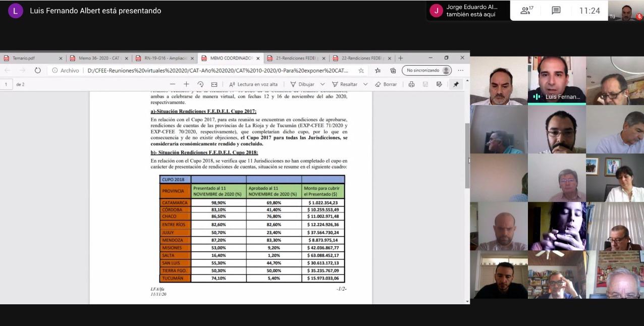Reload the PDF page in the browser
This screenshot has width=644, height=326.
(x=38, y=71)
